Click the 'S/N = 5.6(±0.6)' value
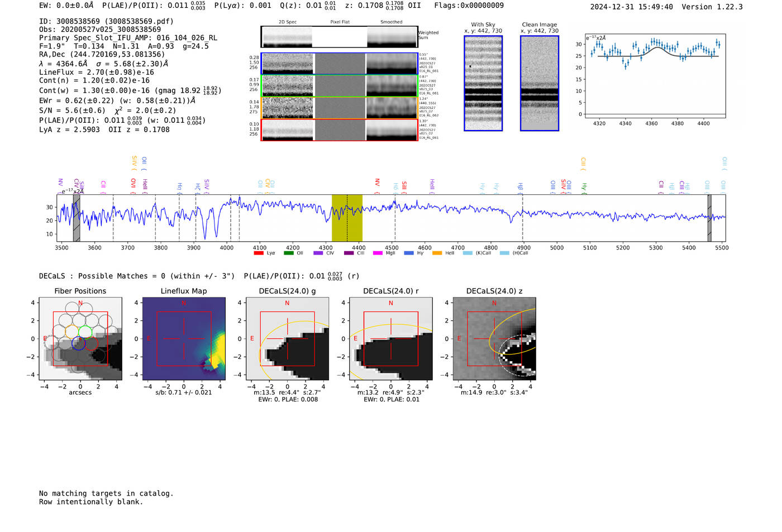Viewport: 782px width, 532px height. point(72,111)
